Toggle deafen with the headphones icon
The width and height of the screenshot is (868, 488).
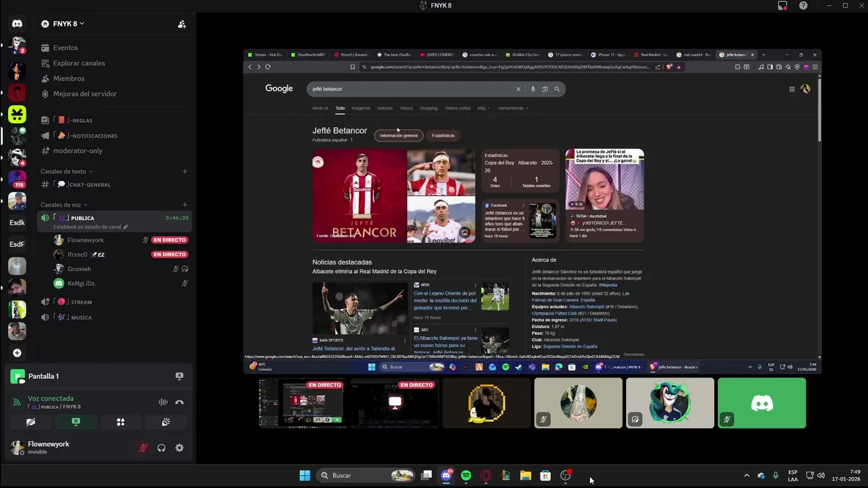point(161,448)
